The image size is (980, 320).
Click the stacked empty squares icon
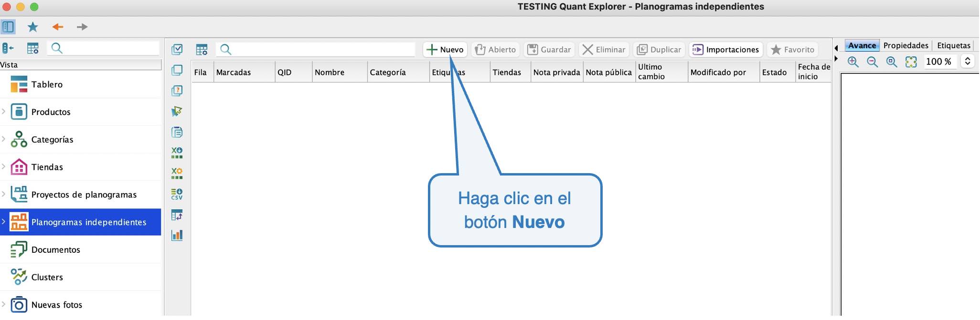177,70
